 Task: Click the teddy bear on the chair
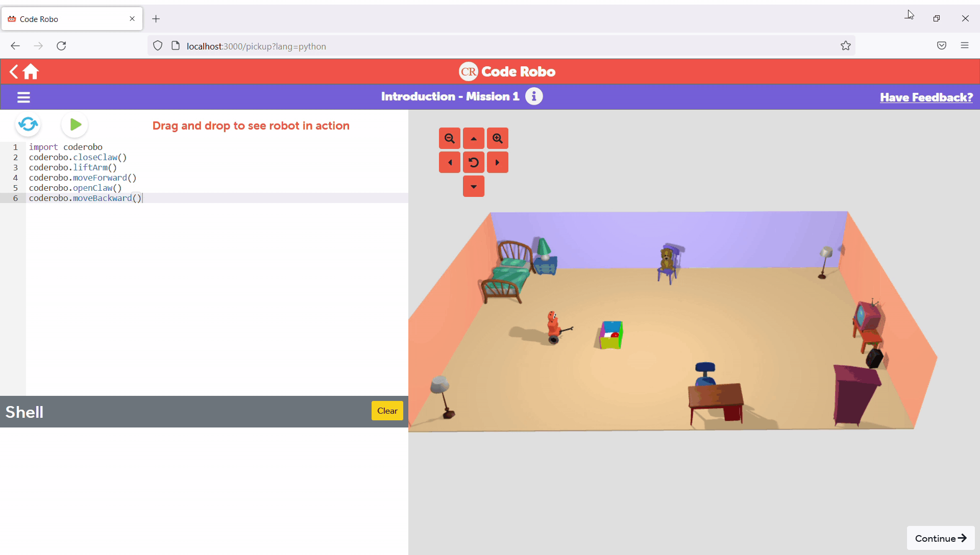point(666,259)
